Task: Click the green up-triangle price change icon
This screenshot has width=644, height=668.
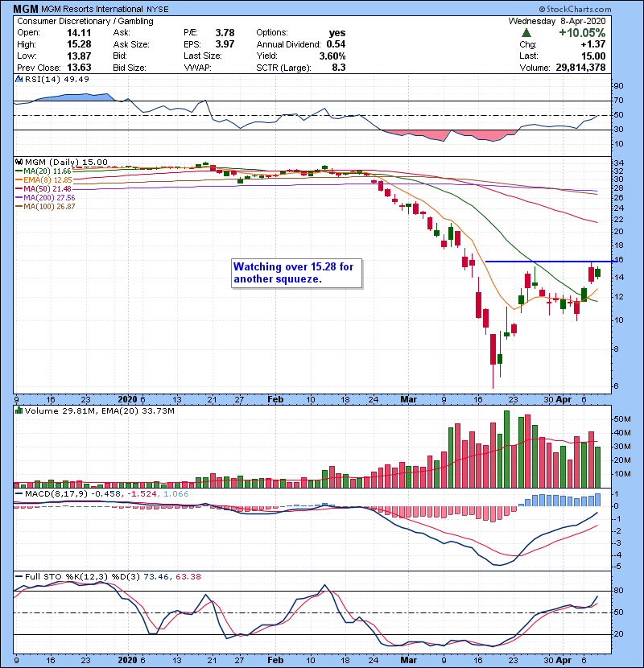Action: click(526, 32)
